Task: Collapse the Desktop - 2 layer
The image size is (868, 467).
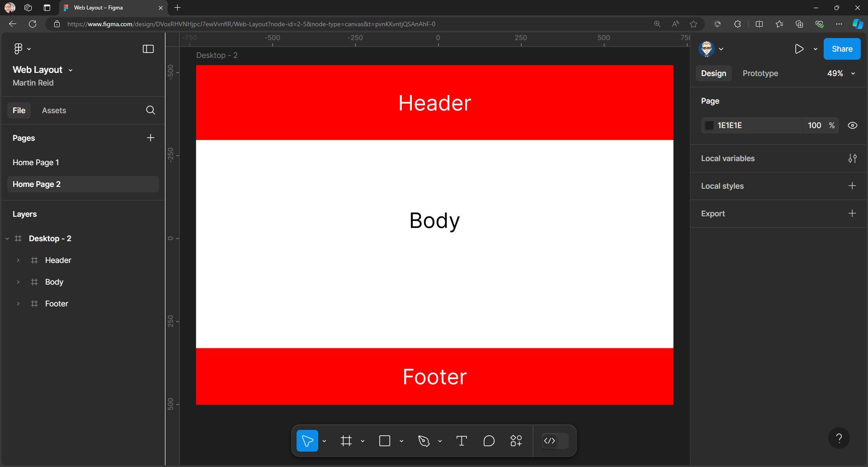Action: [7, 238]
